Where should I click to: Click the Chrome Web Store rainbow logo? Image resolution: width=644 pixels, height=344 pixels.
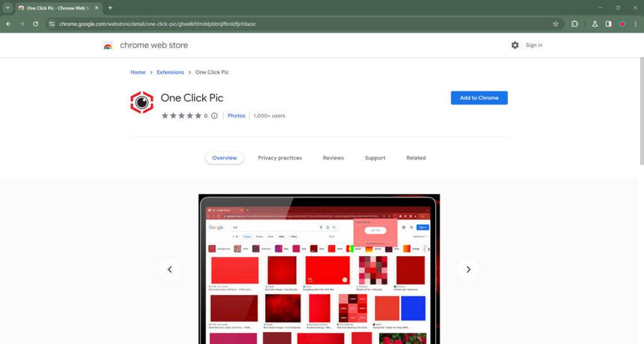pyautogui.click(x=108, y=45)
